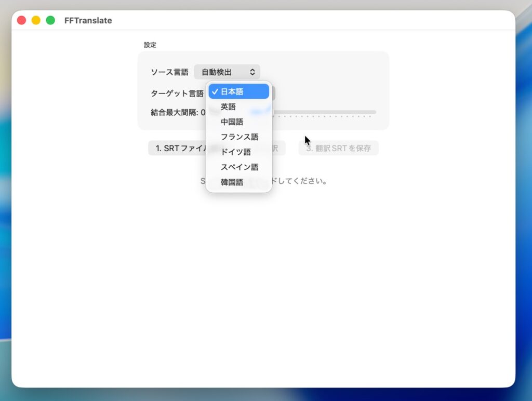Open the ソース言語 自動検出 dropdown

point(227,72)
